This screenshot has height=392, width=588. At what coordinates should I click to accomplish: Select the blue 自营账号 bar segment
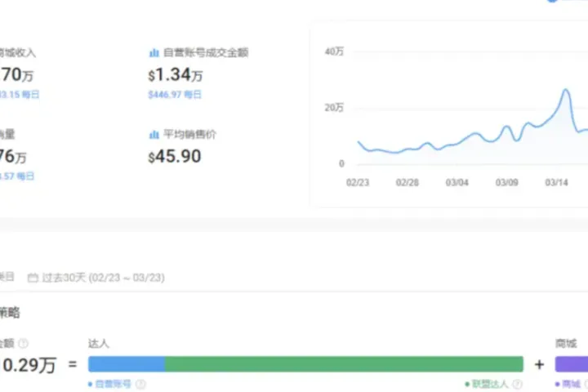(127, 364)
